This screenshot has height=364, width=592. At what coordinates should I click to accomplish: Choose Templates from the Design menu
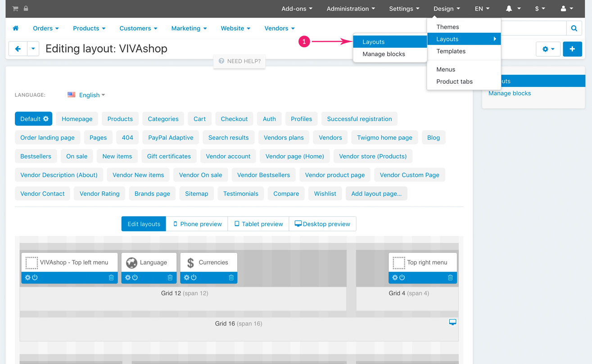click(x=451, y=51)
